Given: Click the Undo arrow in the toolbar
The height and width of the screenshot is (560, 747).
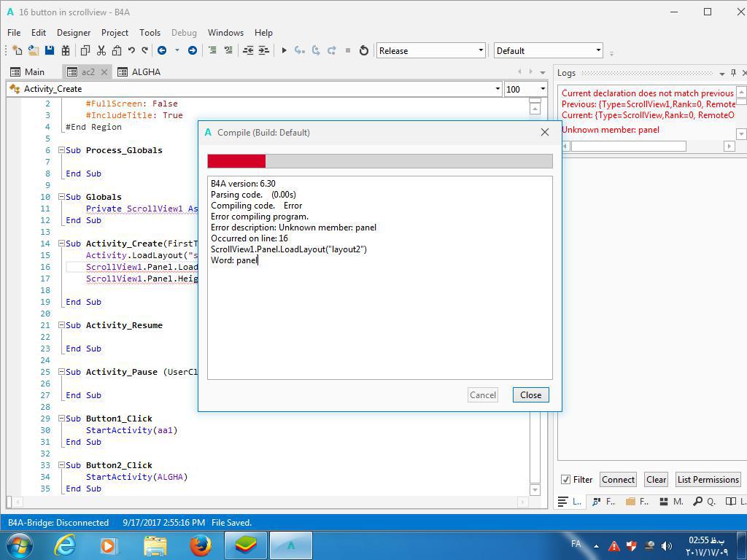Looking at the screenshot, I should pos(131,50).
